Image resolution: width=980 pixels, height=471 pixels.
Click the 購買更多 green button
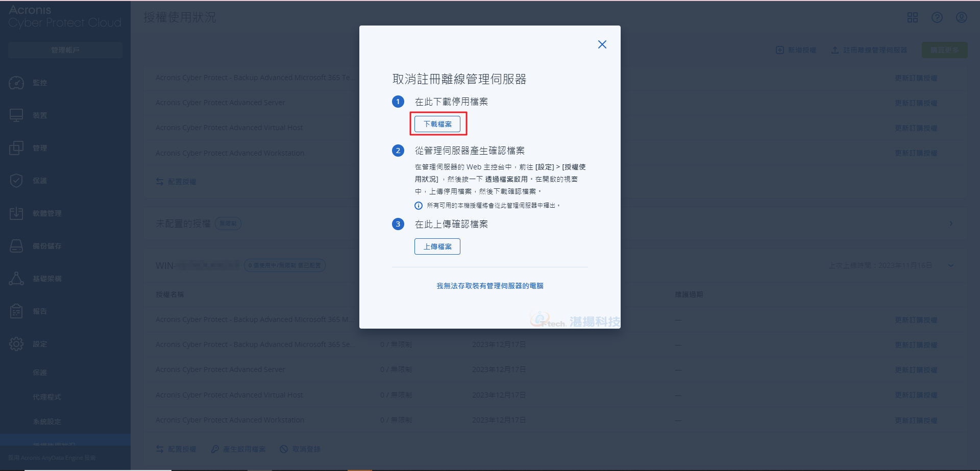point(944,50)
